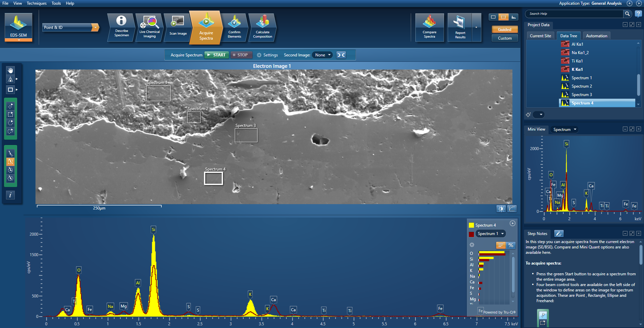This screenshot has width=644, height=328.
Task: Open the Confirm Elements step
Action: pos(234,27)
